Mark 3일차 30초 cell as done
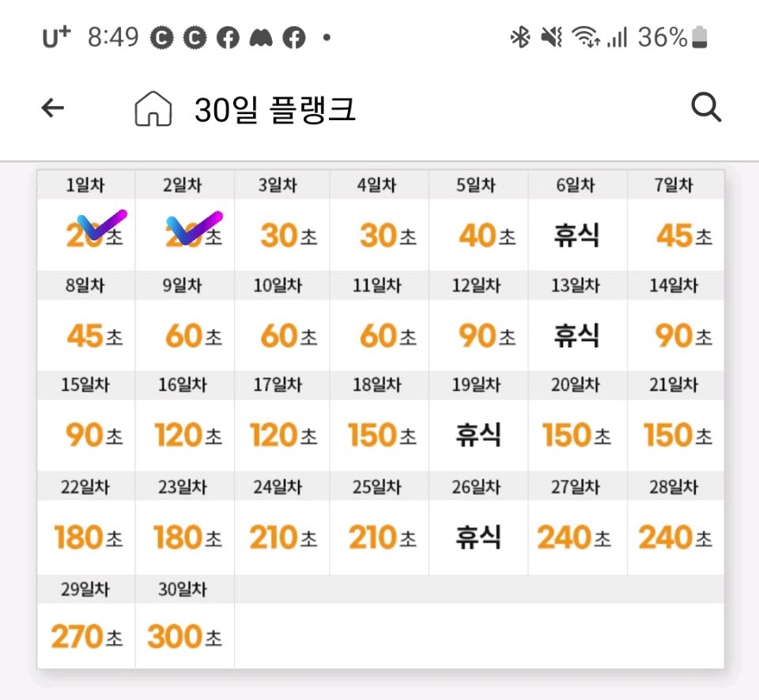 point(283,235)
